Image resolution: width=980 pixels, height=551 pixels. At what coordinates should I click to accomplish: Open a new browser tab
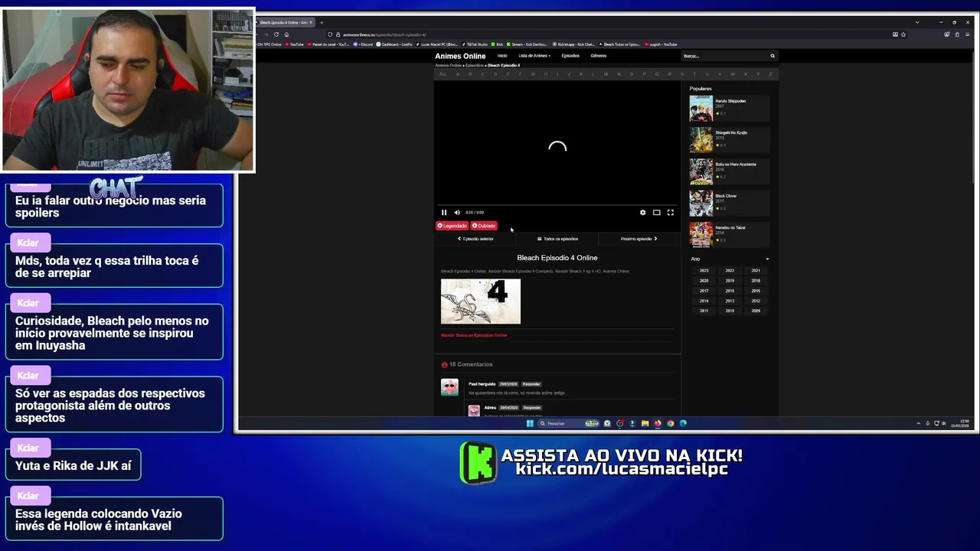tap(322, 22)
